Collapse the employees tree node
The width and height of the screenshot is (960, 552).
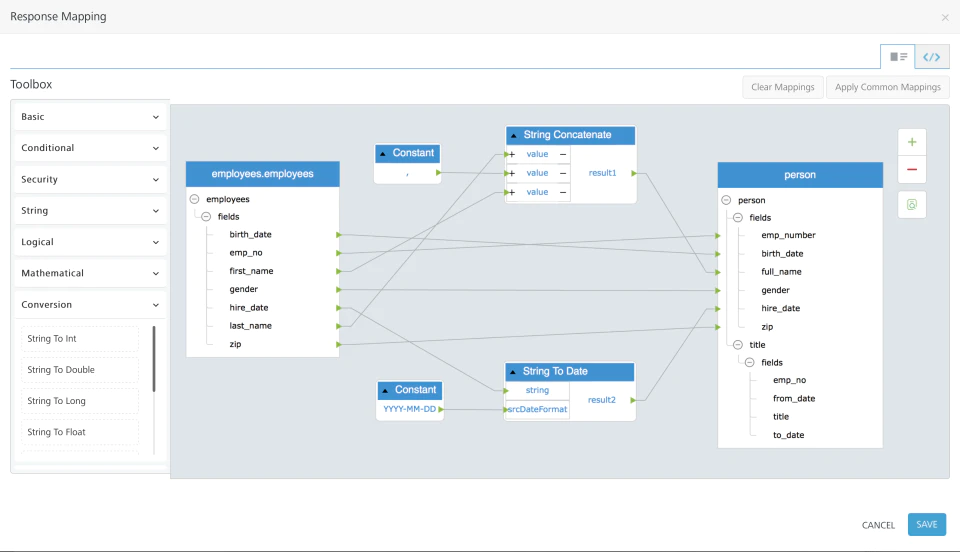click(195, 199)
